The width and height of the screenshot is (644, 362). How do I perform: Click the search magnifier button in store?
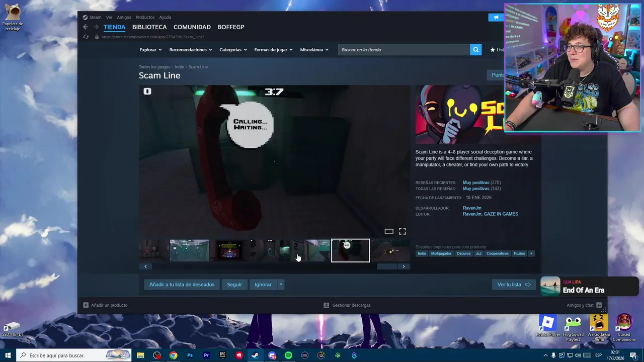pos(475,50)
